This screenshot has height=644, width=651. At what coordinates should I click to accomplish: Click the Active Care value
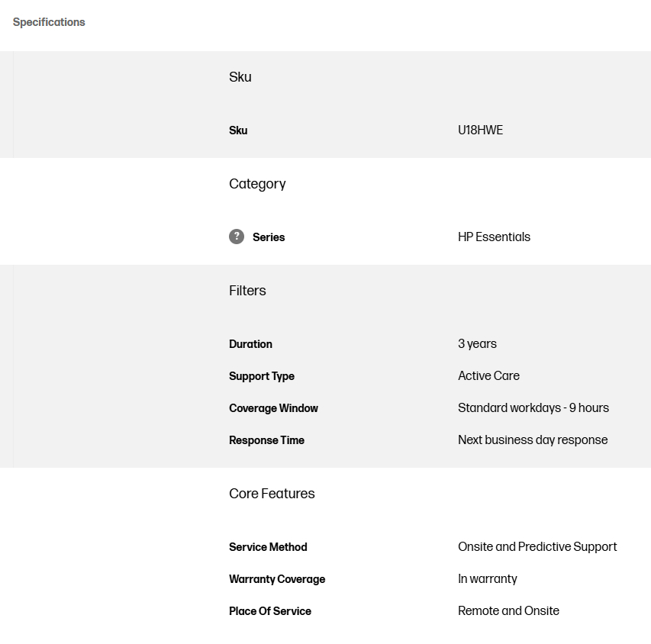tap(488, 375)
